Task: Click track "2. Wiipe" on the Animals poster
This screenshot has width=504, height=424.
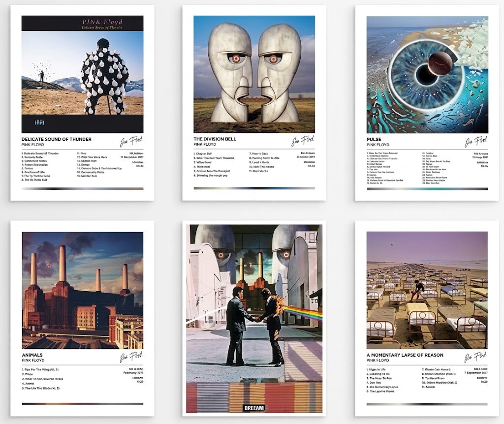Action: coord(28,374)
